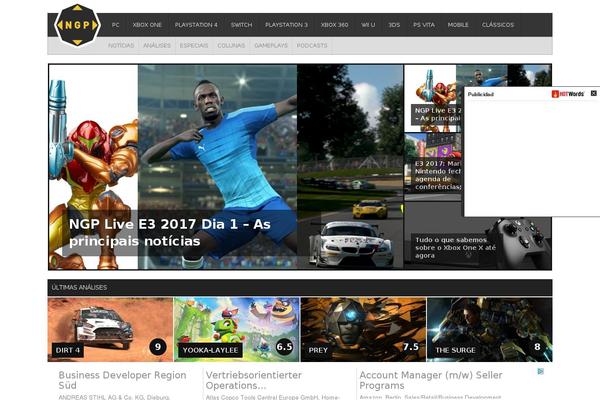Click the HOTWords logo in ad popup
600x400 pixels.
coord(568,94)
